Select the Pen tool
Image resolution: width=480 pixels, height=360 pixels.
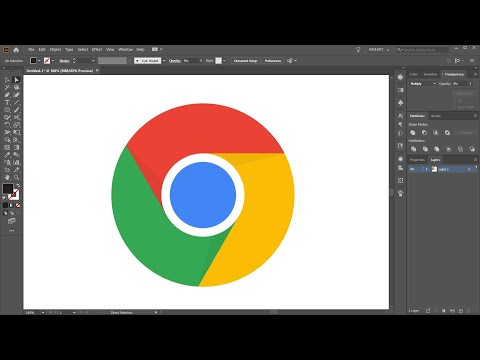tap(7, 95)
